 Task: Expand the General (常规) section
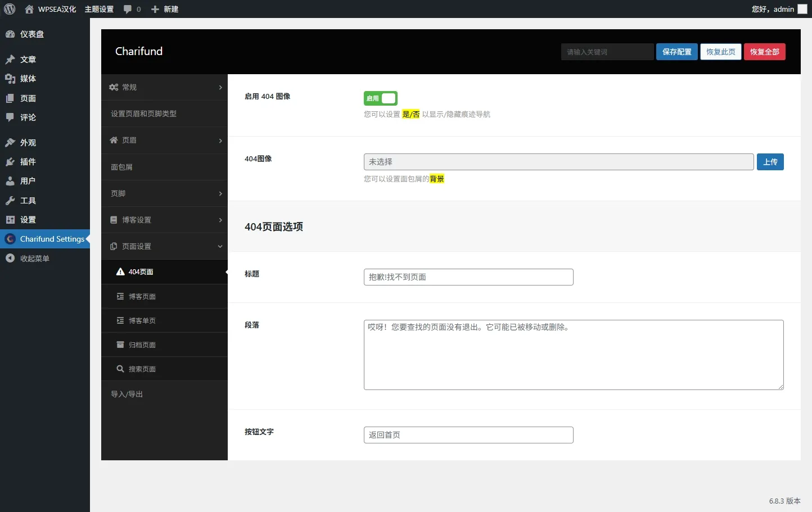[164, 87]
